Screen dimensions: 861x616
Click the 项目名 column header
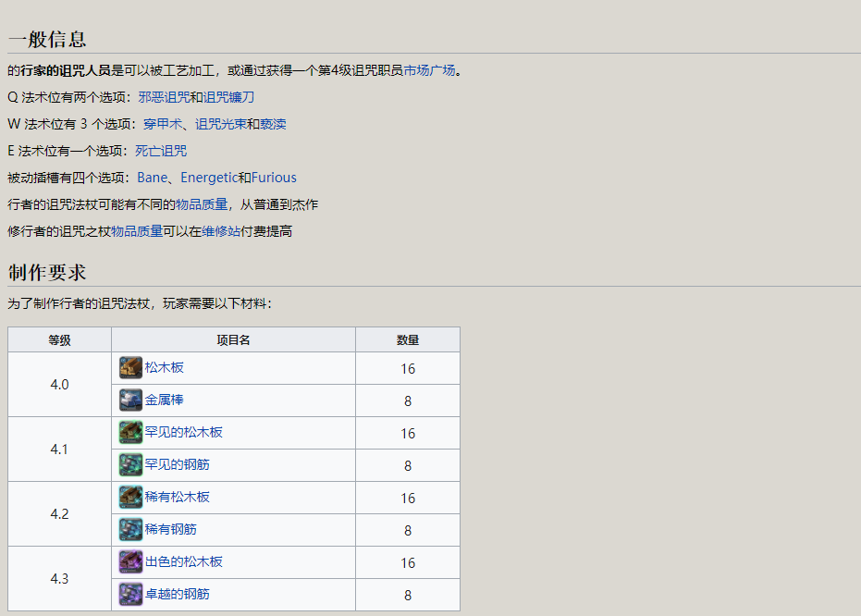pos(233,339)
